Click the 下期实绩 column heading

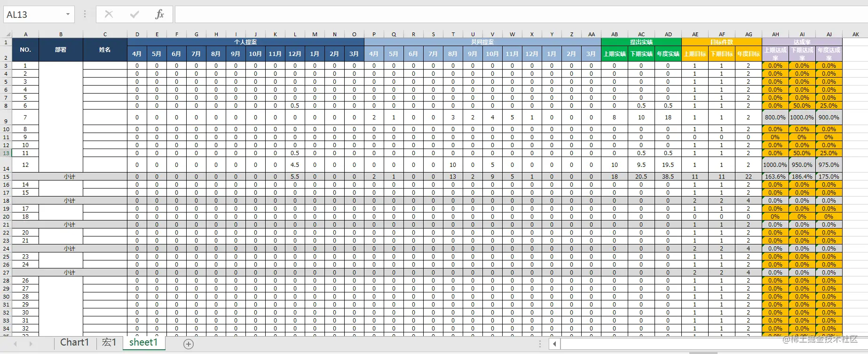coord(641,54)
